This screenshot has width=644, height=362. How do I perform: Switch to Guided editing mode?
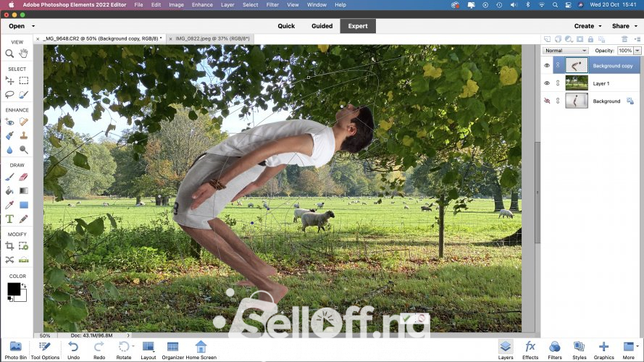pyautogui.click(x=322, y=26)
